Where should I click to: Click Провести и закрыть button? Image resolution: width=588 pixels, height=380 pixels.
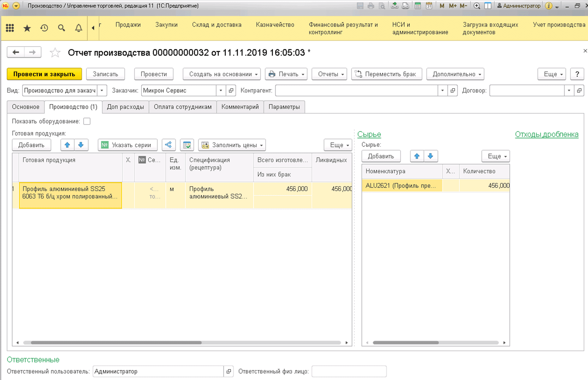tap(44, 74)
